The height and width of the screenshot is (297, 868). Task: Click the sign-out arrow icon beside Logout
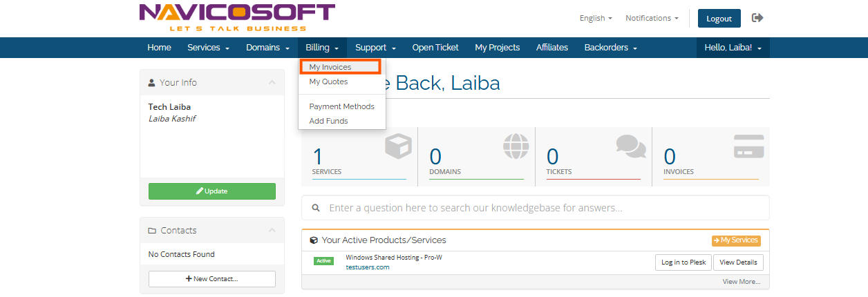click(757, 18)
